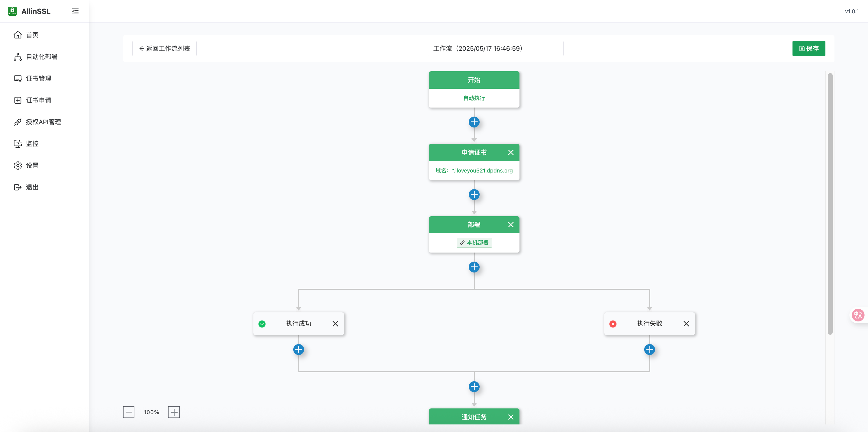Add a node under the 执行成功 branch
This screenshot has height=432, width=868.
pyautogui.click(x=298, y=350)
